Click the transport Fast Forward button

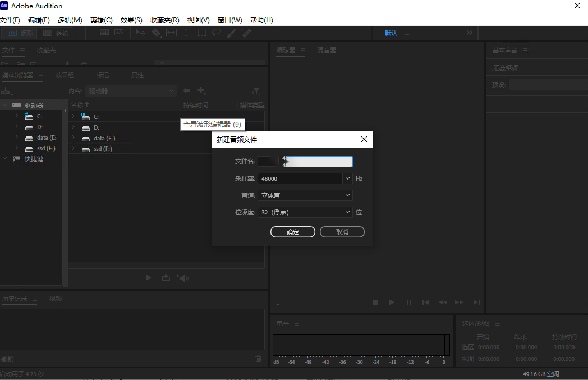(x=460, y=303)
